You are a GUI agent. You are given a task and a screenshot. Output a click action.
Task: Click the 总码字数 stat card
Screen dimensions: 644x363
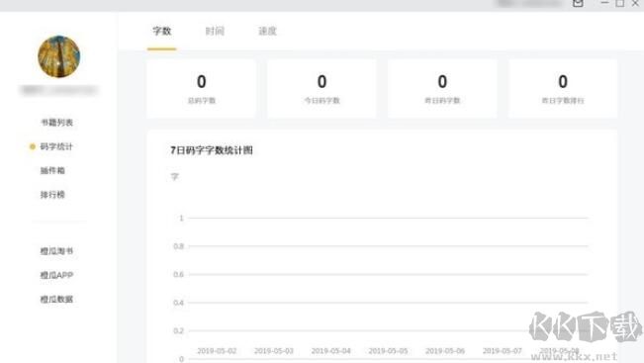(x=201, y=89)
